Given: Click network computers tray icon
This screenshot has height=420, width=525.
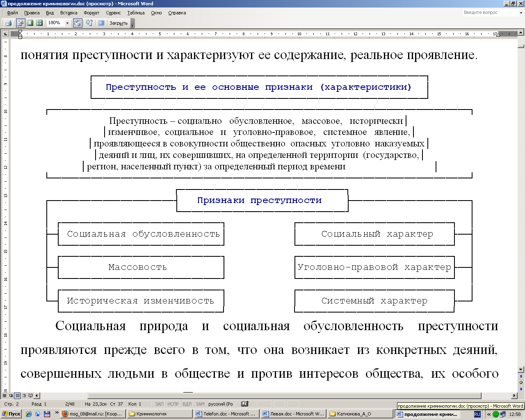Looking at the screenshot, I should point(503,414).
